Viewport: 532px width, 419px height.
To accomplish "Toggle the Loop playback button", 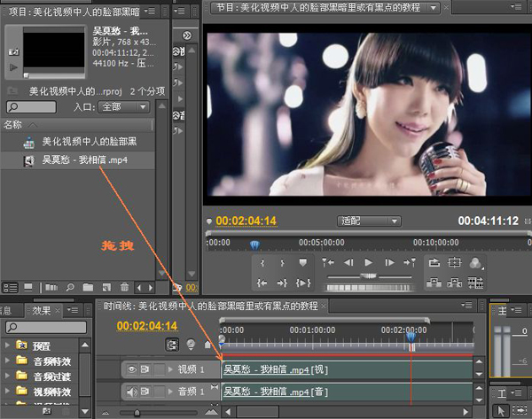I will [434, 262].
